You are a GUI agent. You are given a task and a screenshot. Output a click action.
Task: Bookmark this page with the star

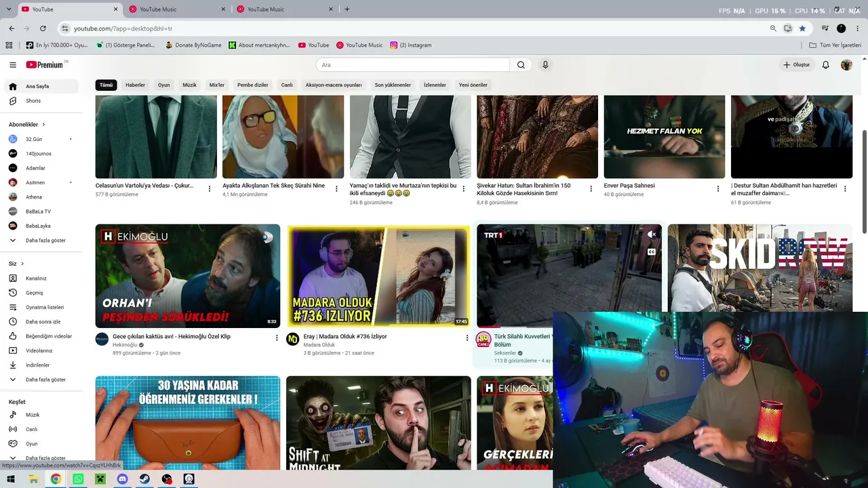[x=802, y=28]
